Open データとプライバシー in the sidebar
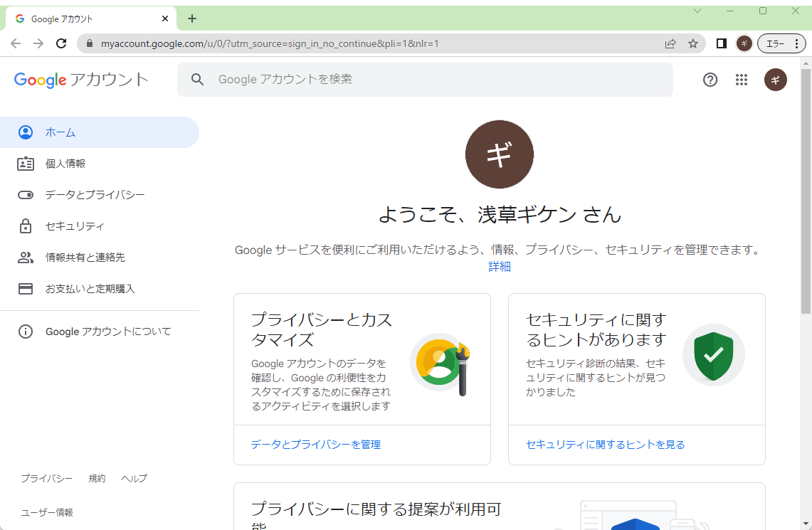The image size is (812, 530). (x=100, y=195)
